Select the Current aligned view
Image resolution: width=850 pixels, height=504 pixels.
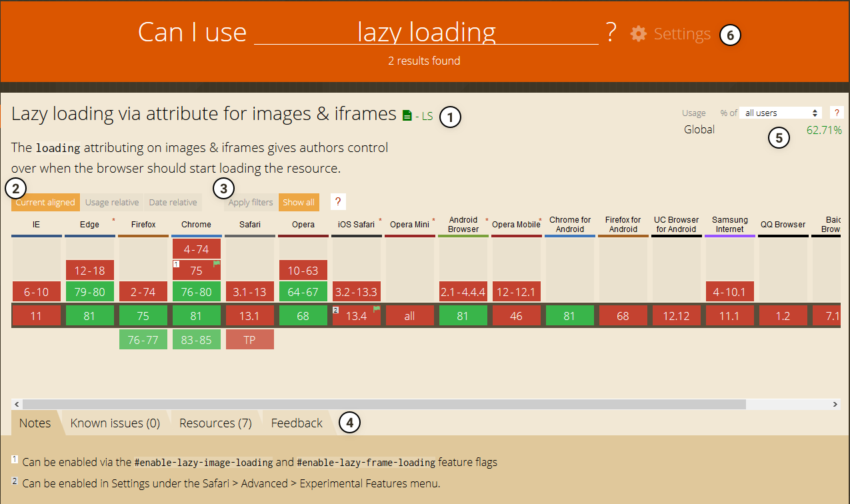(x=45, y=202)
